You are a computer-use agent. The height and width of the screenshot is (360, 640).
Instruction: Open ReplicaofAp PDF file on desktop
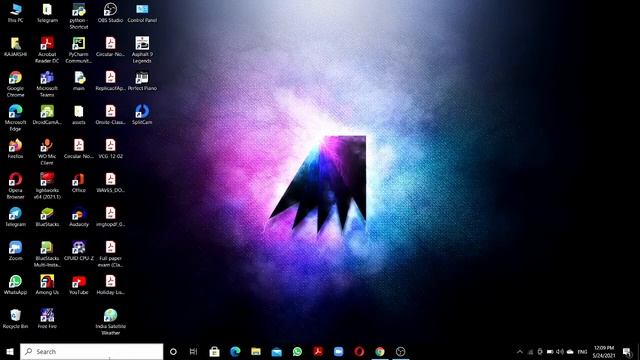point(110,80)
